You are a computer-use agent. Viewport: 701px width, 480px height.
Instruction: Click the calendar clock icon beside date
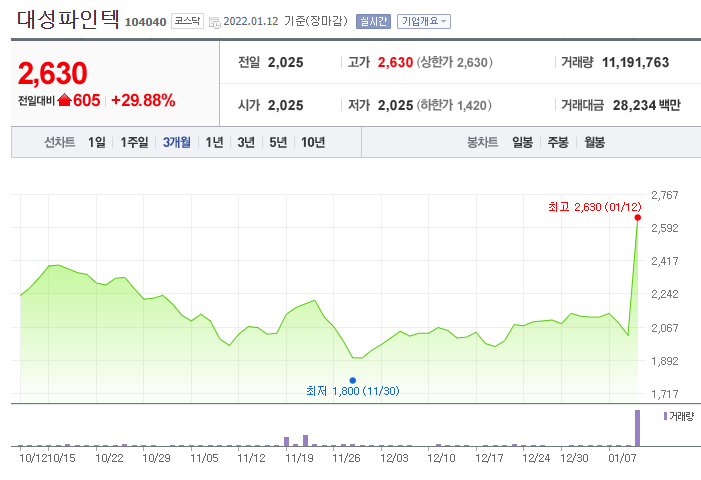[x=215, y=22]
